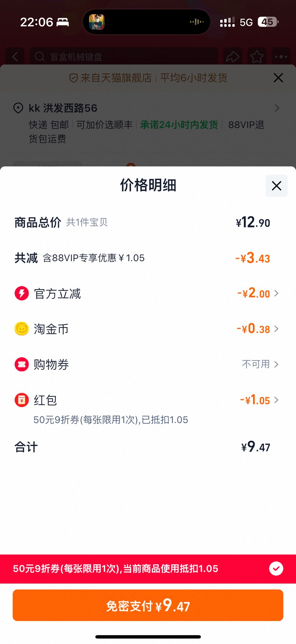Tap the 盲盒机械键盘 search field
The width and height of the screenshot is (296, 644).
point(124,57)
